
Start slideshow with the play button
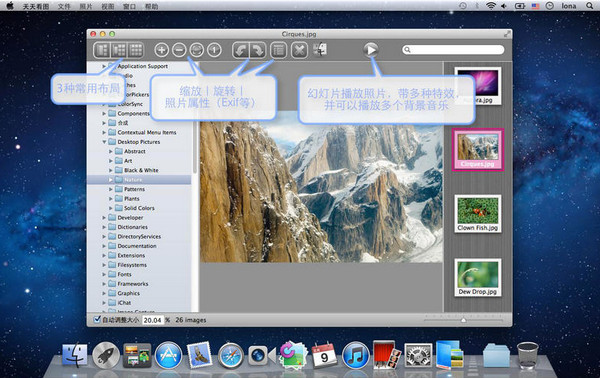coord(370,50)
